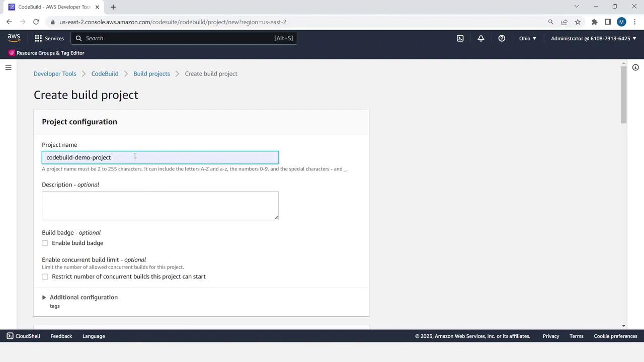Open the Terms link
This screenshot has width=644, height=362.
pos(577,336)
